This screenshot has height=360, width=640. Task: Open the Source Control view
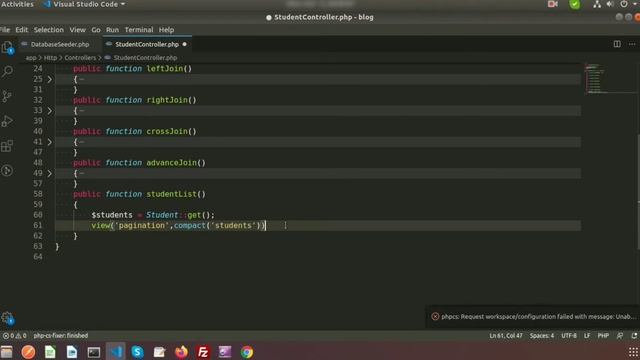point(7,96)
